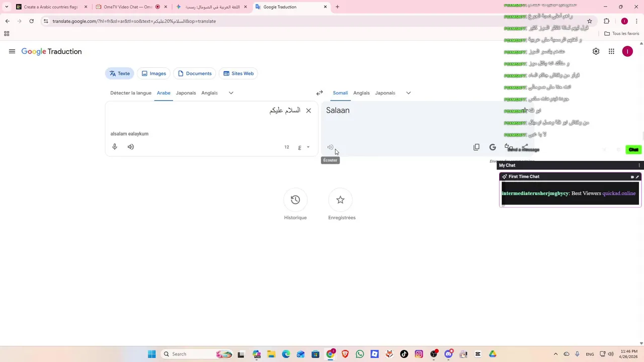Open Instagram from the taskbar

(419, 354)
